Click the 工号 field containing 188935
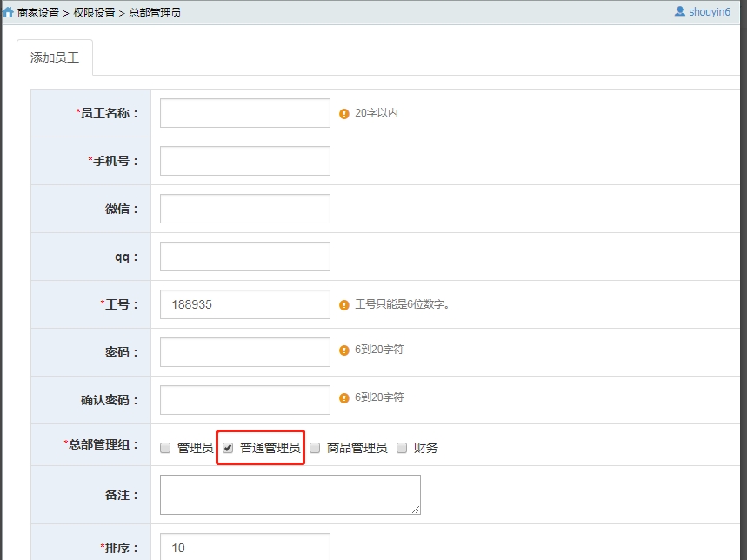Viewport: 747px width, 560px height. (245, 304)
